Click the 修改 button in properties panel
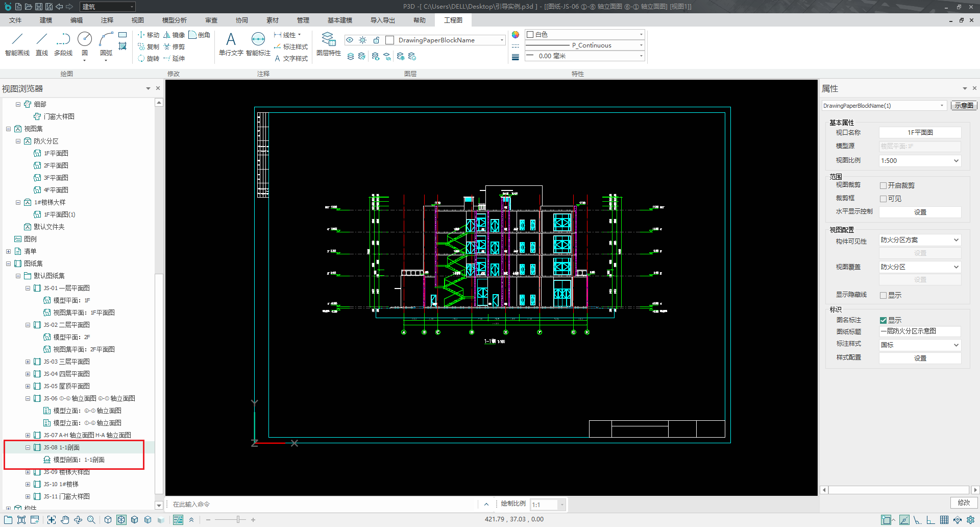980x527 pixels. (964, 502)
